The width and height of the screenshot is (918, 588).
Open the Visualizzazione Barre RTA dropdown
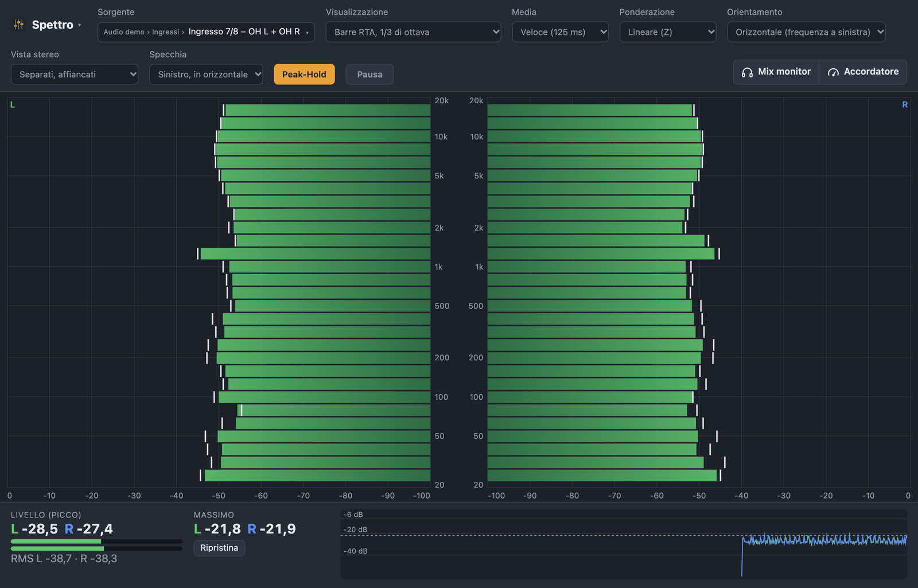click(413, 32)
